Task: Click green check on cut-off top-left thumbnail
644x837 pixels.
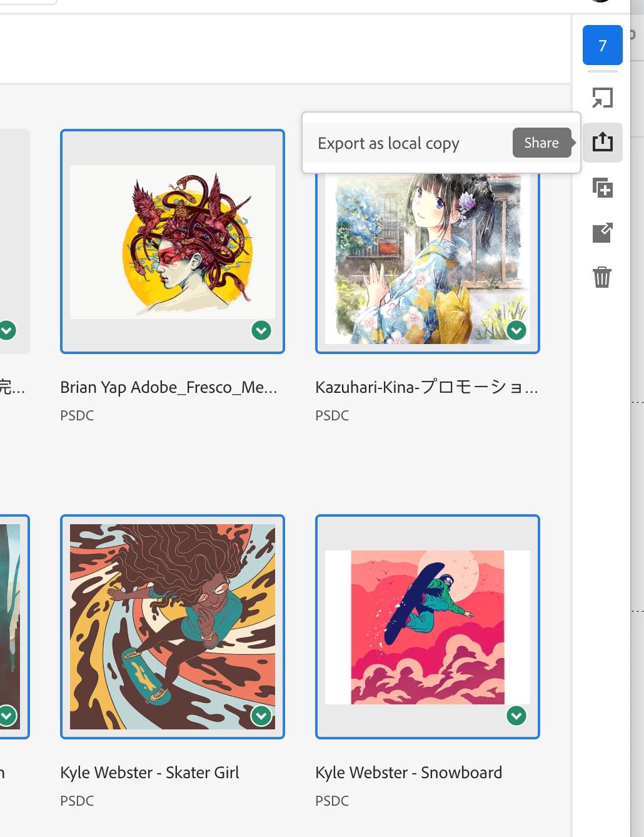Action: coord(7,330)
